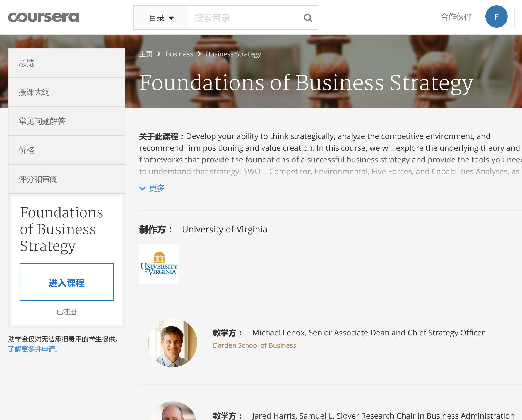This screenshot has height=420, width=522.
Task: Select the 总览 sidebar item
Action: pos(67,63)
